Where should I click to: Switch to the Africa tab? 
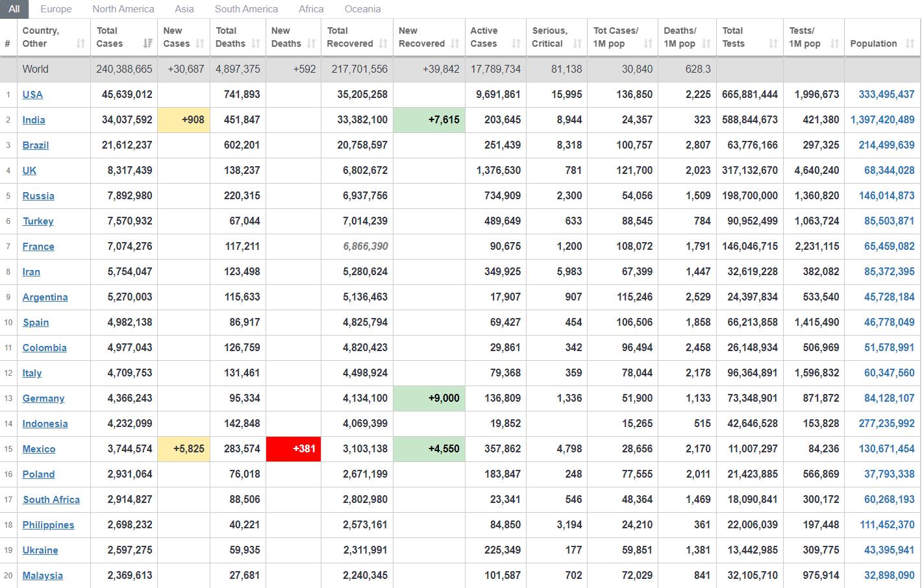click(311, 9)
